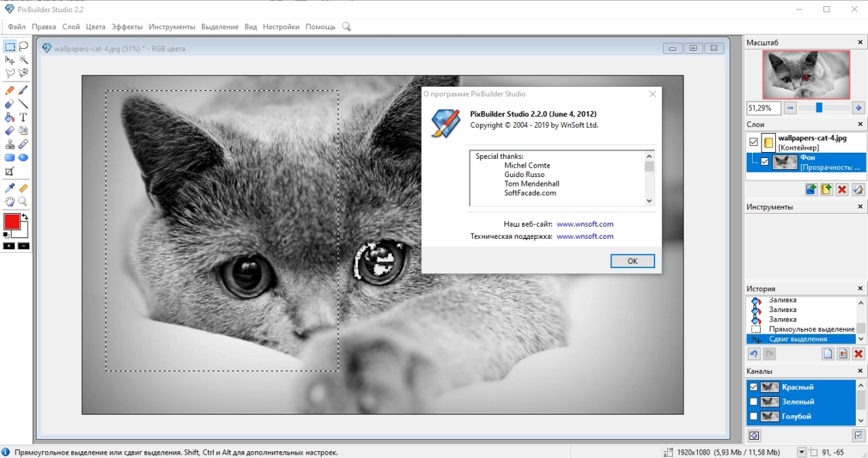Open the Настройки menu
The height and width of the screenshot is (458, 868).
tap(281, 26)
